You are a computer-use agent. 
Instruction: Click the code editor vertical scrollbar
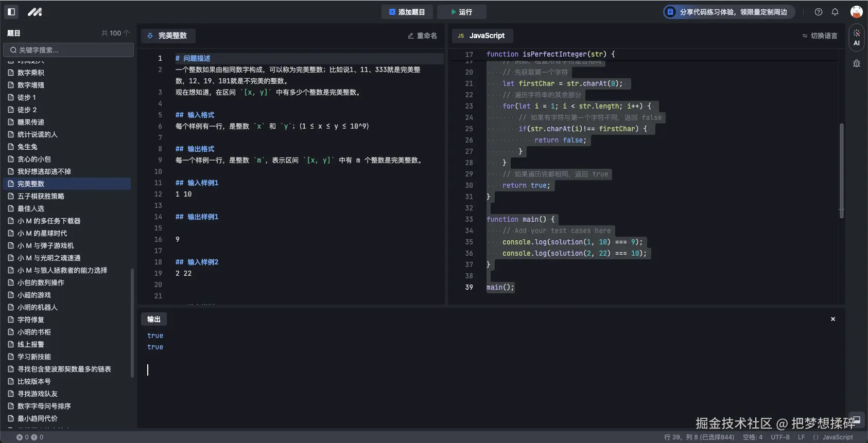(842, 170)
